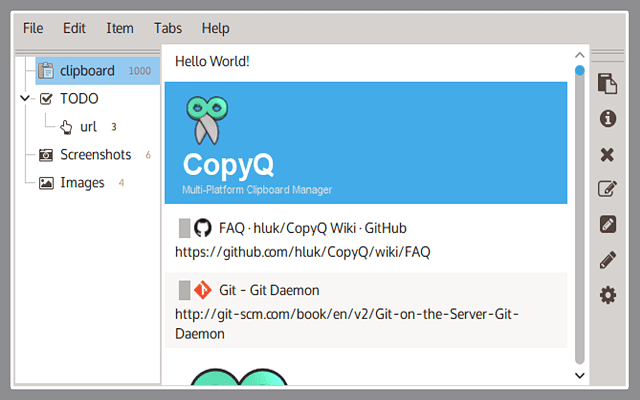
Task: Open the Tabs menu
Action: tap(168, 28)
